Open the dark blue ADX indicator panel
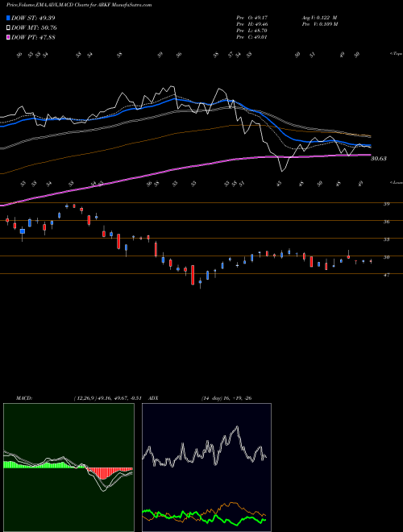This screenshot has height=532, width=403. coord(206,468)
